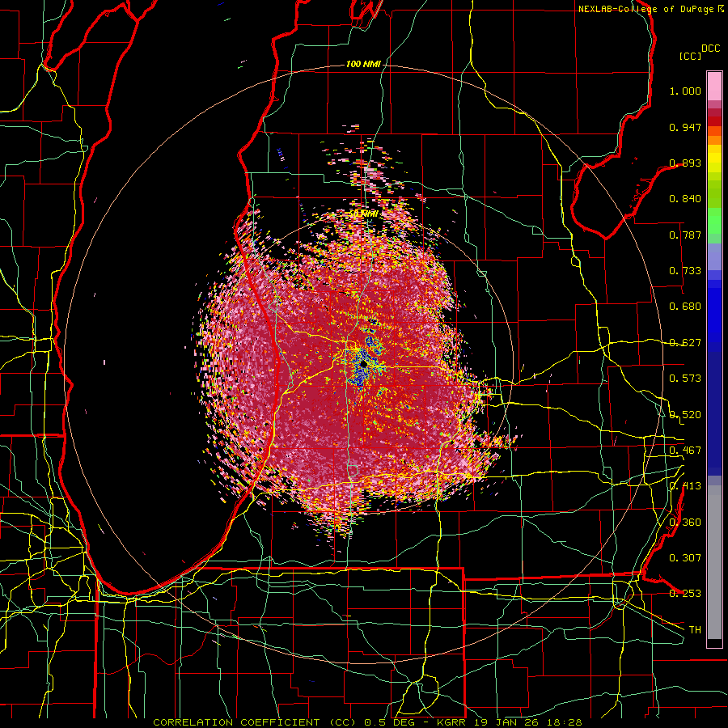Pick the bright green color bar segment
Viewport: 728px width, 728px height.
[714, 221]
